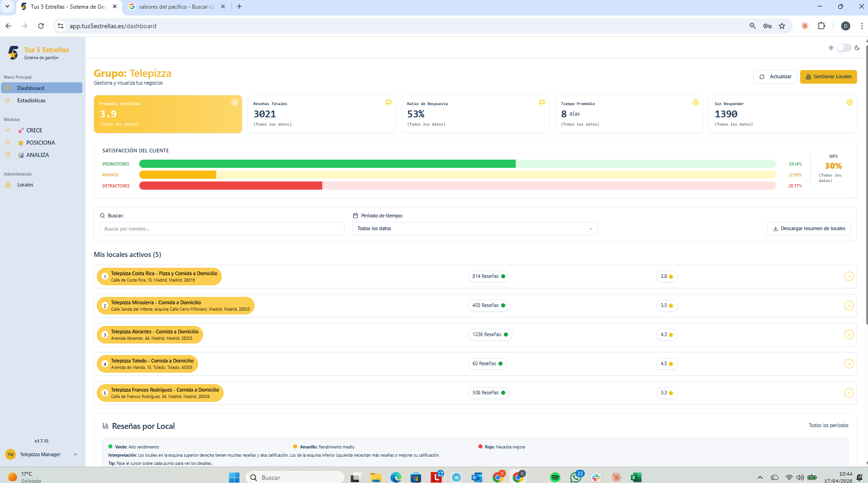
Task: Click the Actualizar button
Action: pos(775,77)
